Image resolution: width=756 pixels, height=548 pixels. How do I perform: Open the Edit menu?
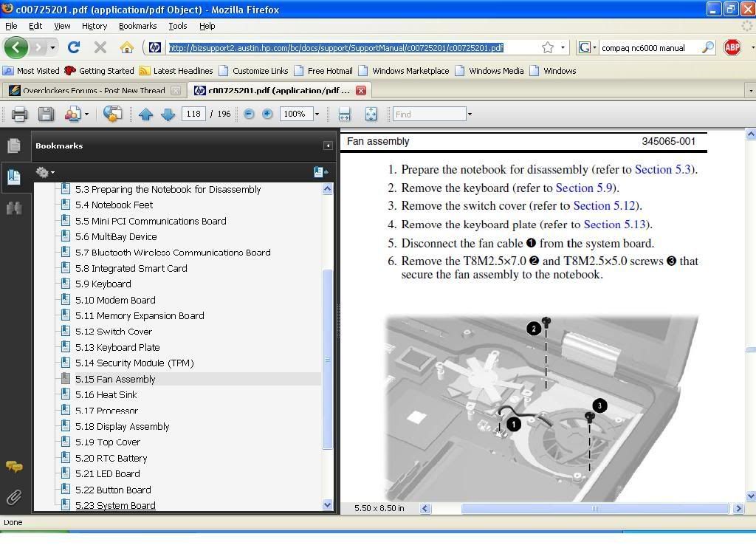(x=35, y=26)
